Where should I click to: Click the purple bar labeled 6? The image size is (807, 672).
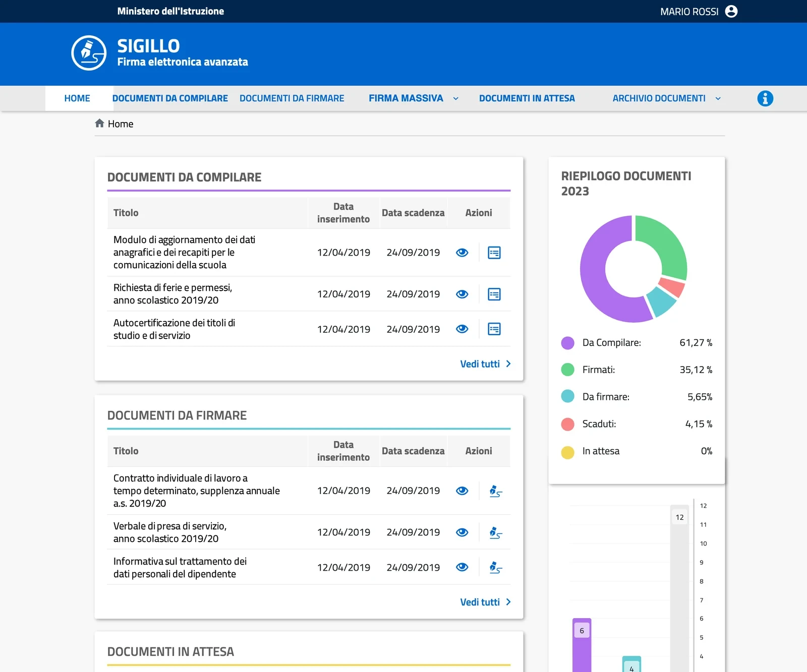click(x=582, y=645)
